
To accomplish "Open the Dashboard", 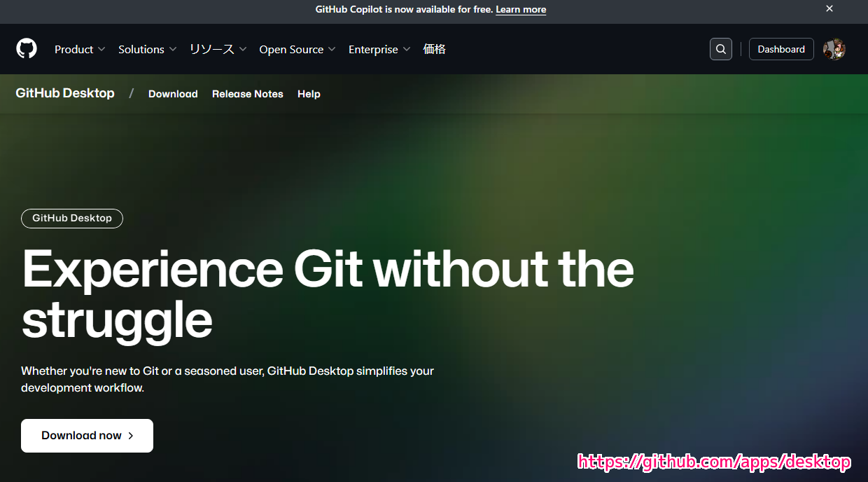I will [x=781, y=48].
